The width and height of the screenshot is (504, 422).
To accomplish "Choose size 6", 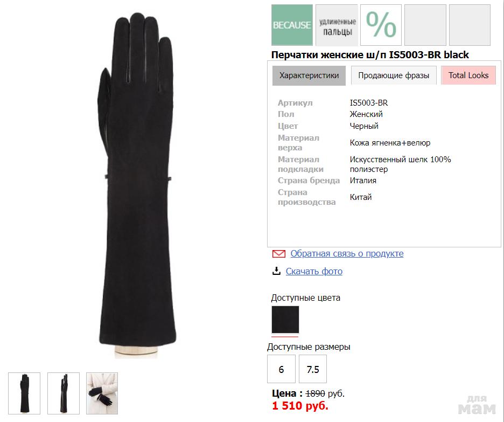I will click(281, 369).
